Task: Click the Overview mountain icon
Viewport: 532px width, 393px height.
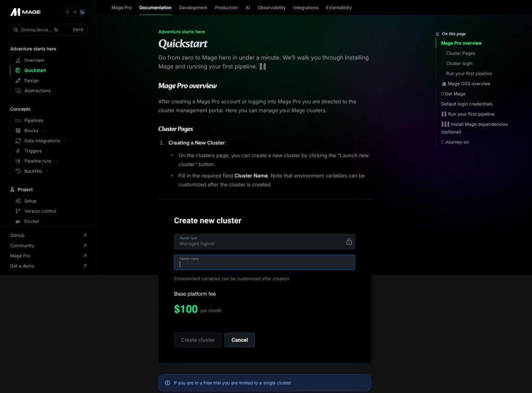Action: click(18, 60)
